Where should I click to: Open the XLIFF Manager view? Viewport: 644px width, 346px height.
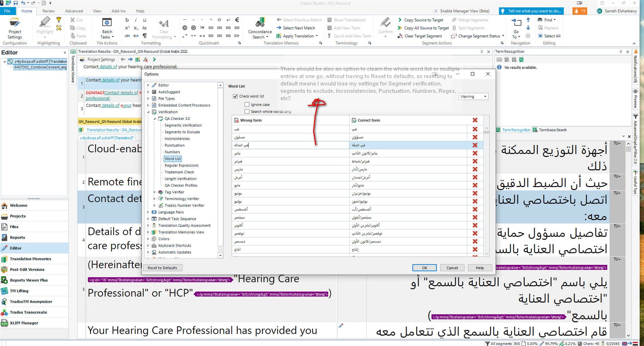point(34,323)
